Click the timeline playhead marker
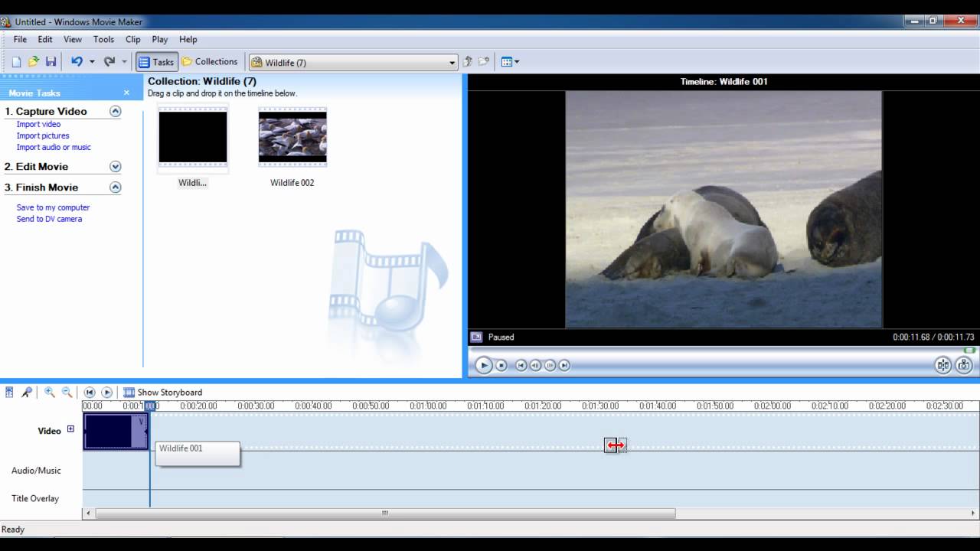This screenshot has width=980, height=551. coord(151,406)
